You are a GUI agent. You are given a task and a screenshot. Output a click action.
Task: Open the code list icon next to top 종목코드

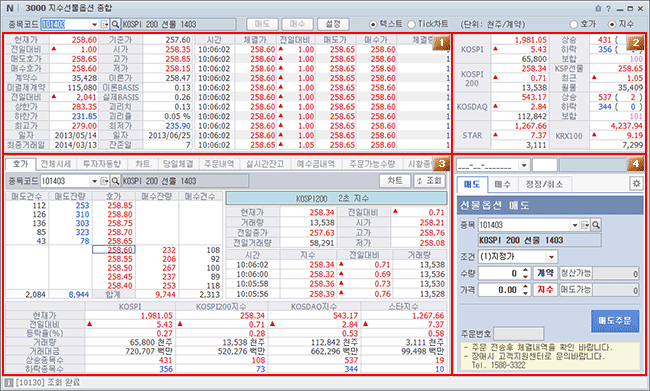tap(105, 24)
